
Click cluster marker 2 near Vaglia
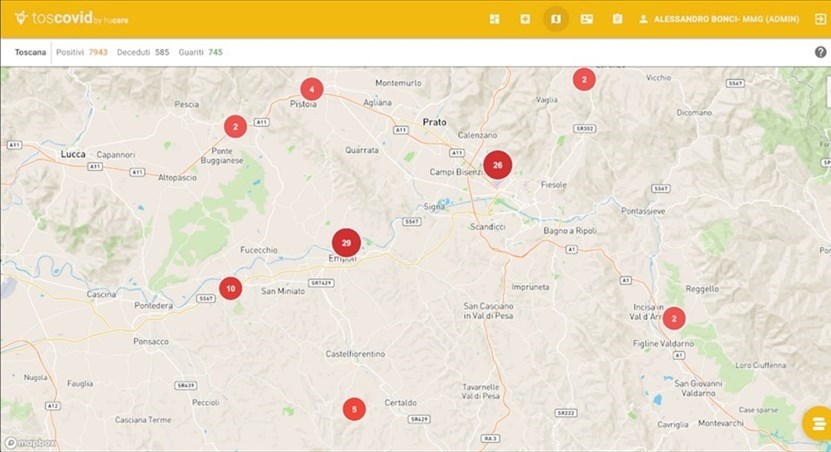[584, 79]
